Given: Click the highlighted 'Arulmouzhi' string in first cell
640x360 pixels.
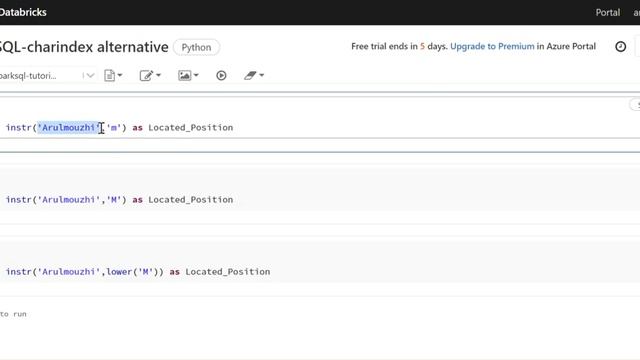Looking at the screenshot, I should (69, 128).
